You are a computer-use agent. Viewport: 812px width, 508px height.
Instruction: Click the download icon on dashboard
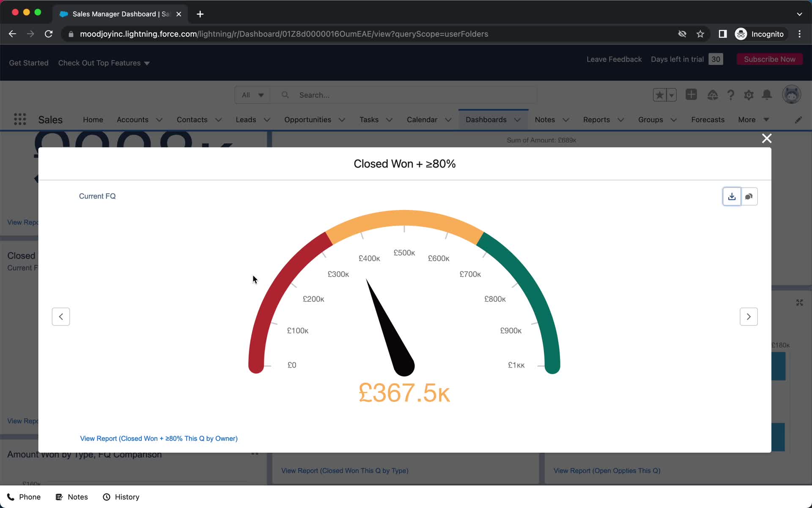[731, 196]
